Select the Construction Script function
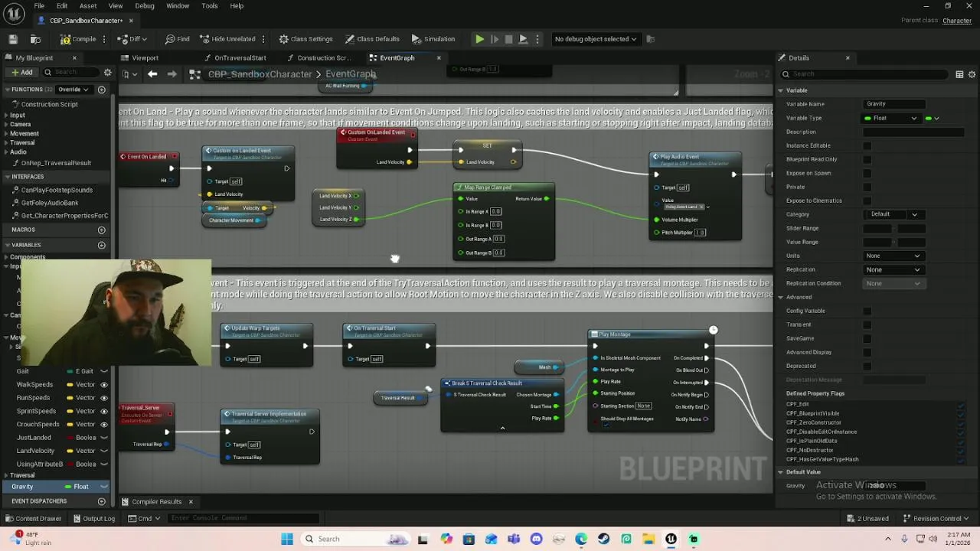Viewport: 980px width, 551px height. pos(50,104)
